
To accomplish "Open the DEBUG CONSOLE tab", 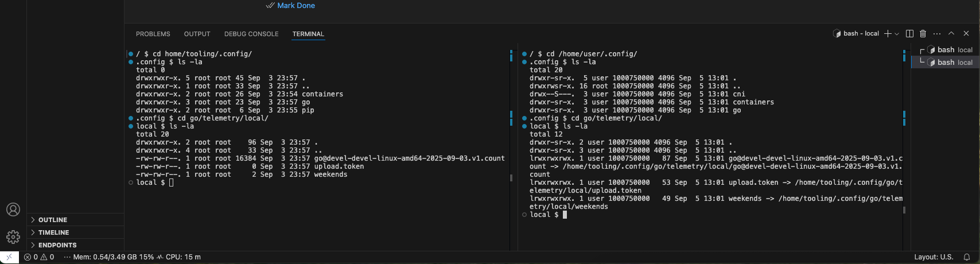I will pos(251,34).
